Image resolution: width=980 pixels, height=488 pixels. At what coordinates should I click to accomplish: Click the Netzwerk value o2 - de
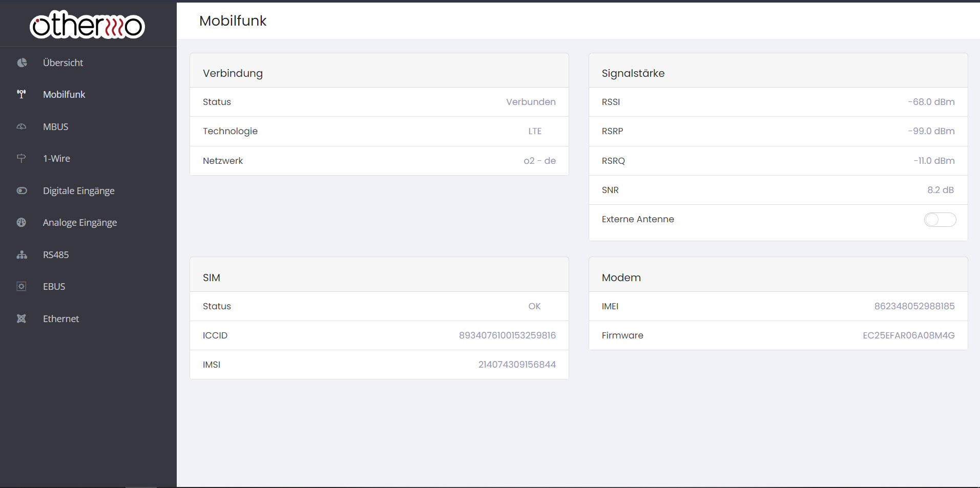(539, 161)
